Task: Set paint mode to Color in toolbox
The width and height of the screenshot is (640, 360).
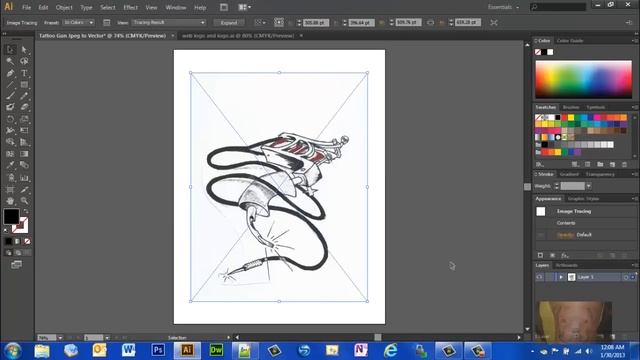Action: point(8,241)
